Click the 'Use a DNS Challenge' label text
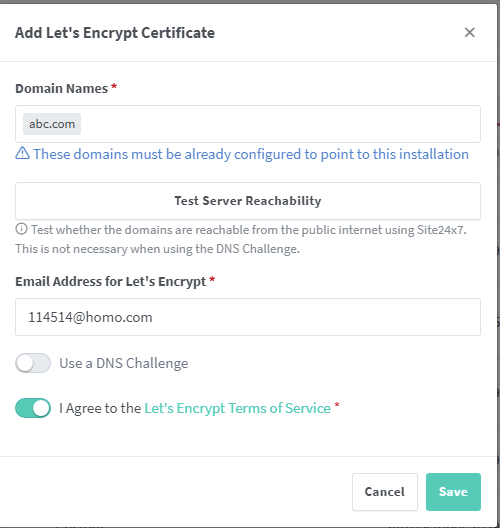This screenshot has height=528, width=500. pyautogui.click(x=124, y=363)
